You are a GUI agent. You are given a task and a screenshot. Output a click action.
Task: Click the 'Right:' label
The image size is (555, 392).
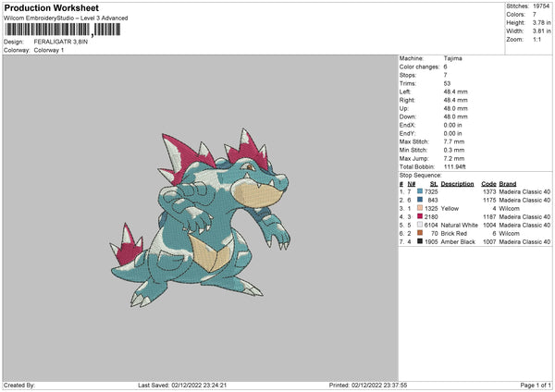pyautogui.click(x=407, y=100)
